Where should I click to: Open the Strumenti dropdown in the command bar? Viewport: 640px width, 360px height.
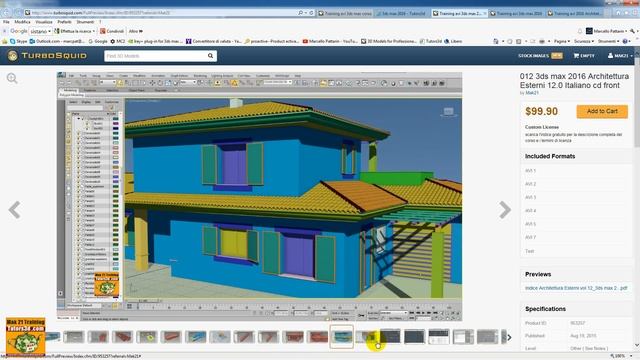[609, 41]
